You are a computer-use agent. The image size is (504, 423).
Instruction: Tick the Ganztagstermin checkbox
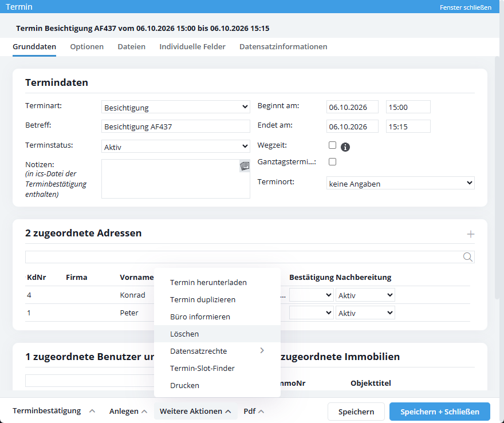(x=332, y=161)
